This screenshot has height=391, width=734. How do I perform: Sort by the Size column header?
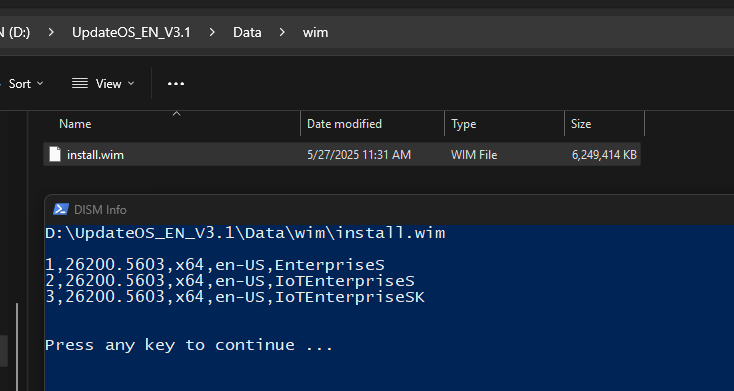coord(605,124)
